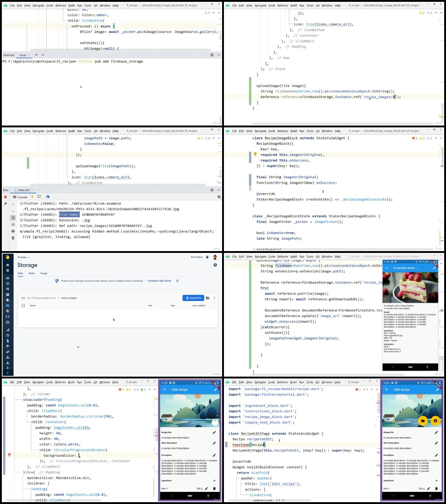Tap cake image in A sample short emulator
Viewport: 446px width, 504px height.
point(410,287)
